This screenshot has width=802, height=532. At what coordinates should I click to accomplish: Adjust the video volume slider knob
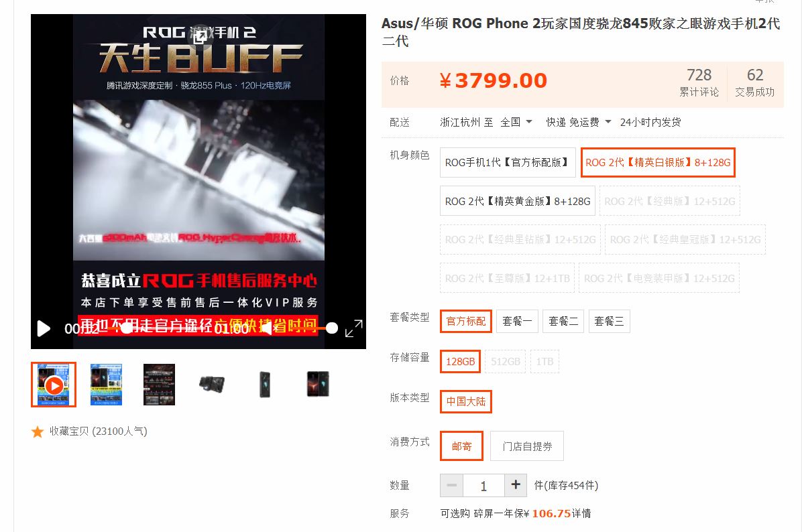[331, 328]
